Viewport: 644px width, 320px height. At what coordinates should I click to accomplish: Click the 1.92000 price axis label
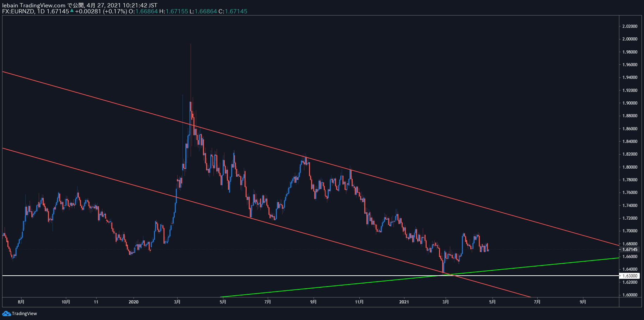(630, 90)
